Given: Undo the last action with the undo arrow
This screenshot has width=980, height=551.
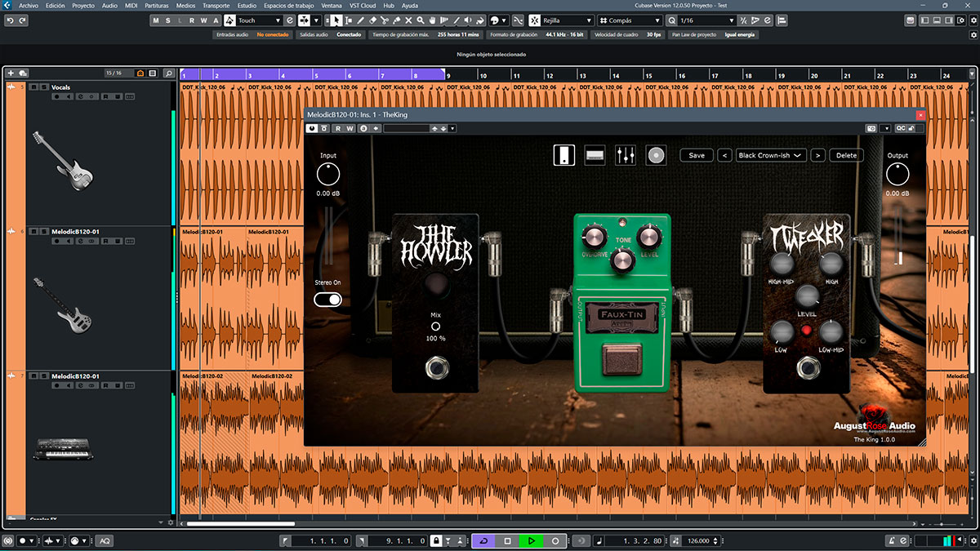Looking at the screenshot, I should click(x=10, y=20).
